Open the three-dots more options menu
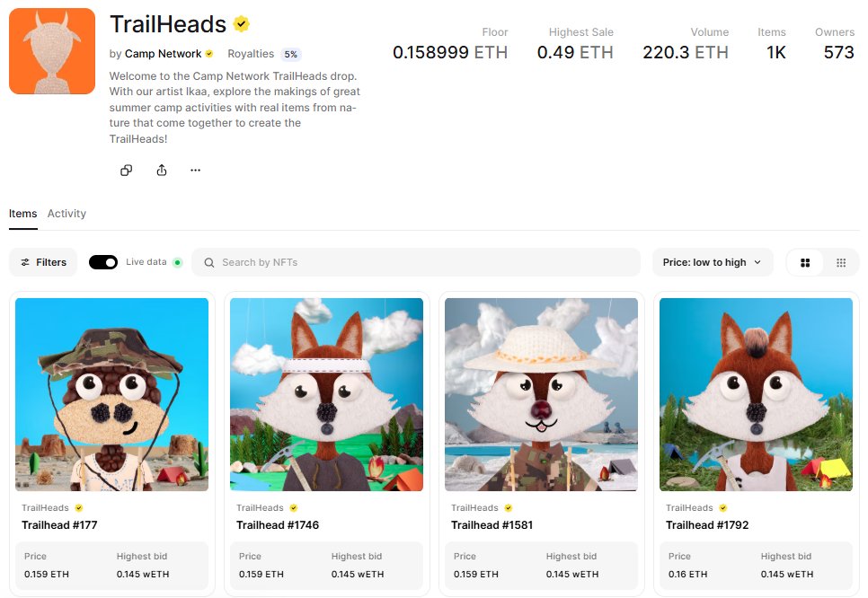The image size is (868, 598). [195, 171]
